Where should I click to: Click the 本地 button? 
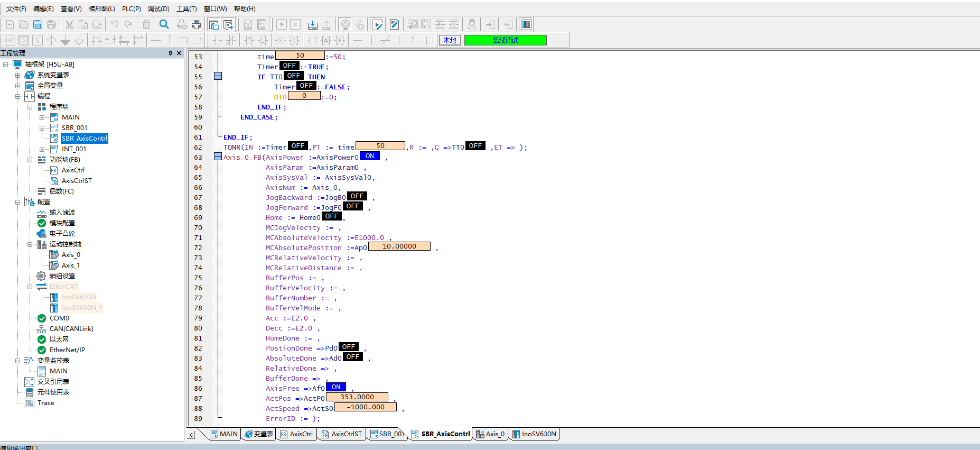click(x=450, y=40)
